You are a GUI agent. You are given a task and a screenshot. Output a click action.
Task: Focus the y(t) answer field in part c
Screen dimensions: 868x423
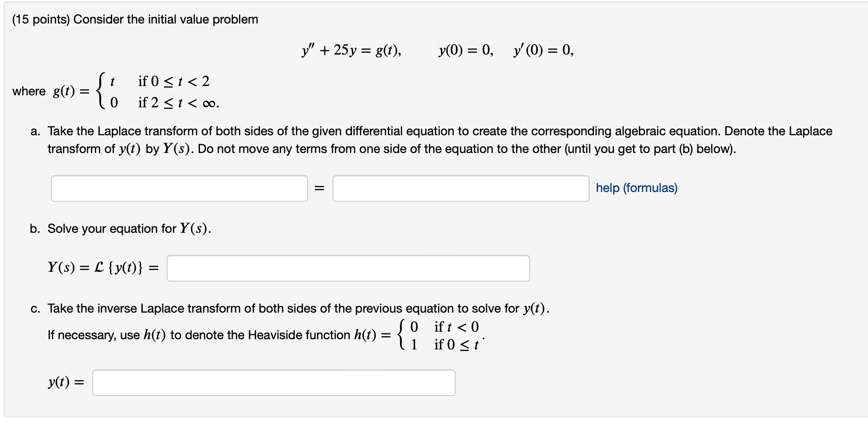click(274, 383)
